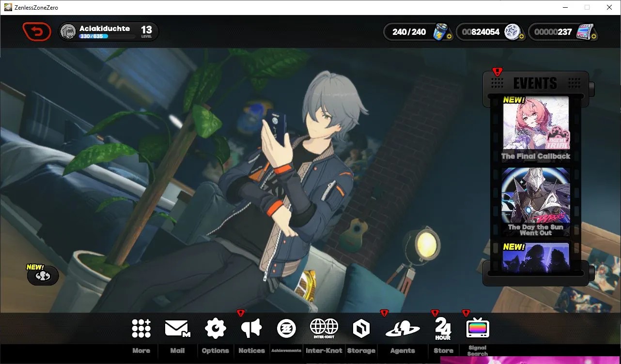Click the Aciakiduchte player name
This screenshot has width=621, height=364.
click(105, 29)
